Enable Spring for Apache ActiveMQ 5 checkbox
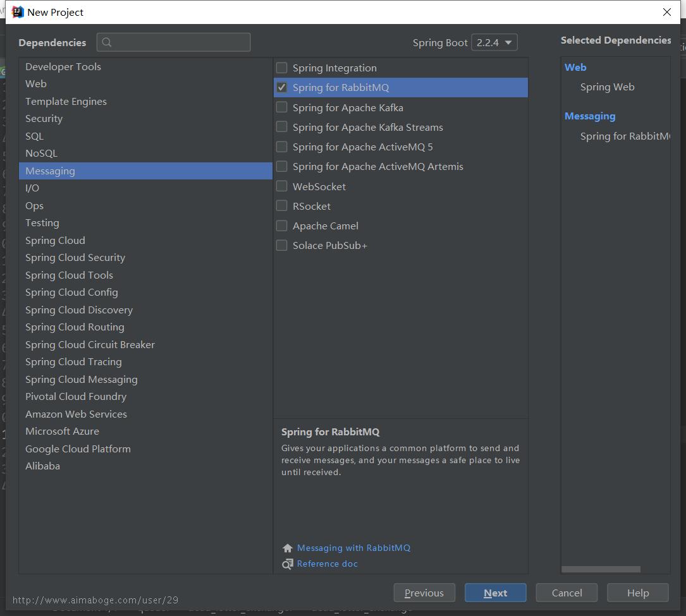 pos(282,147)
